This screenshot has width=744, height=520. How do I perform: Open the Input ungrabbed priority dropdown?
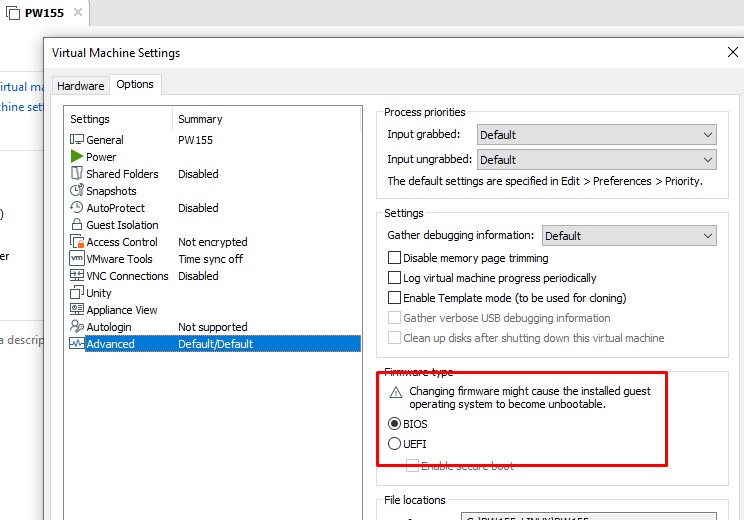tap(596, 160)
